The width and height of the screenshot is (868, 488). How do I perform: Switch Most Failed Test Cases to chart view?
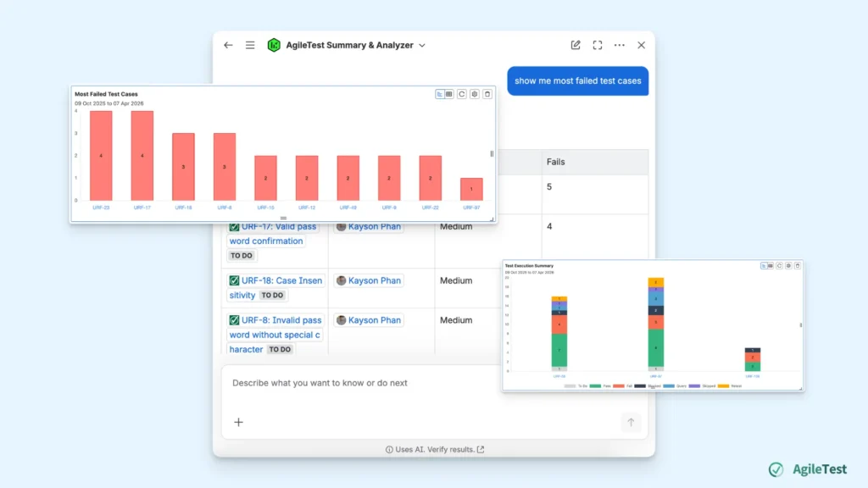click(x=440, y=94)
